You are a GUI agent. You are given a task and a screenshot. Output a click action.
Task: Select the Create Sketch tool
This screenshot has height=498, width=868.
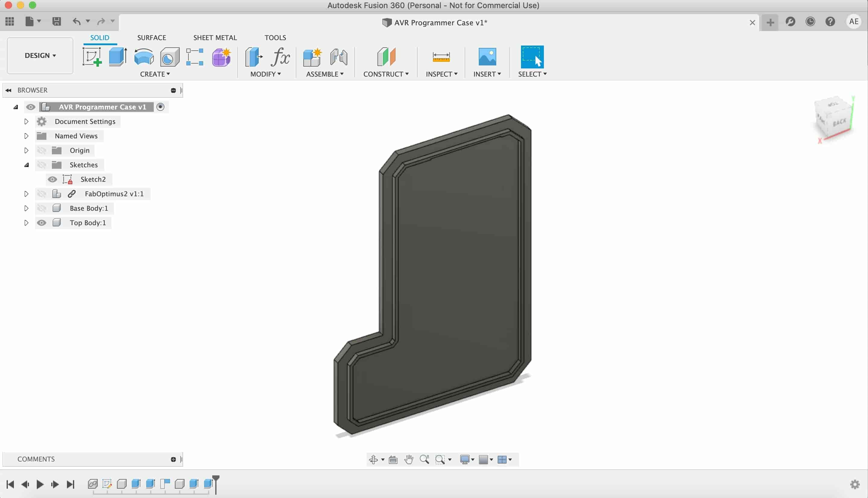point(92,57)
